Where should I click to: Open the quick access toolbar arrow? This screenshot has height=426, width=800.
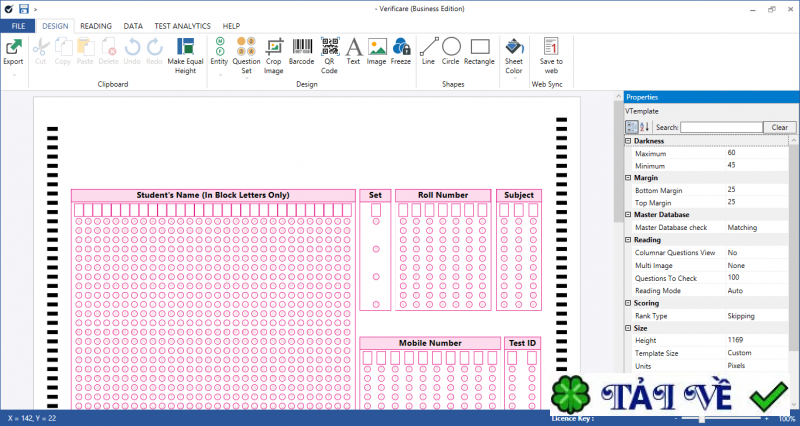36,9
